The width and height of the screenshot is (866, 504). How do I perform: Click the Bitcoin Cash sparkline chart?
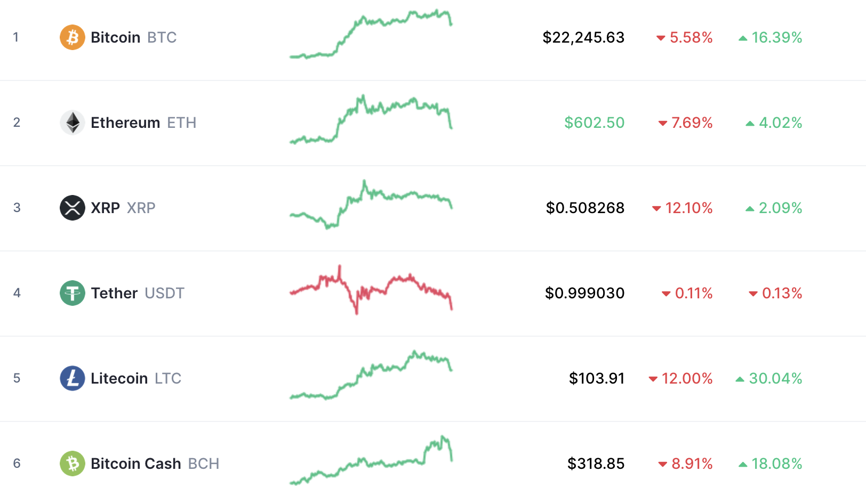(x=371, y=460)
